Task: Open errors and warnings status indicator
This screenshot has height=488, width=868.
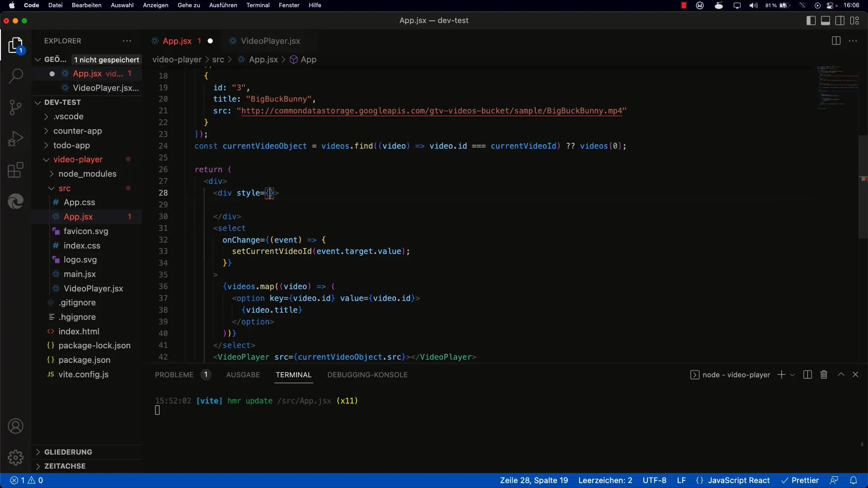Action: (27, 480)
